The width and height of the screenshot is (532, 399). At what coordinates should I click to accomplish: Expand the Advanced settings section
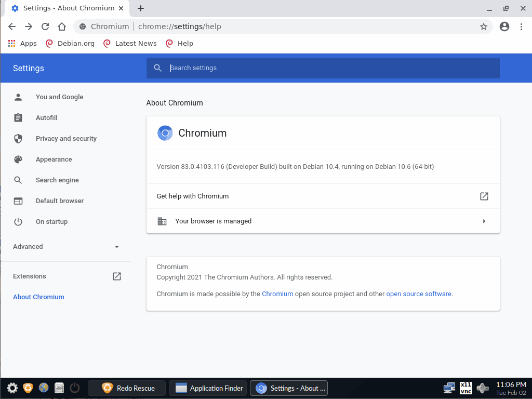(66, 247)
